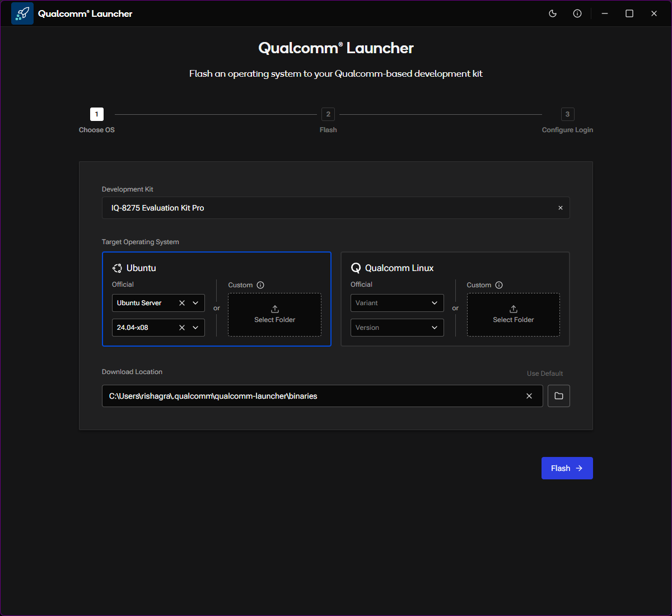This screenshot has width=672, height=616.
Task: Click the Qualcomm Linux Q logo icon
Action: [356, 268]
